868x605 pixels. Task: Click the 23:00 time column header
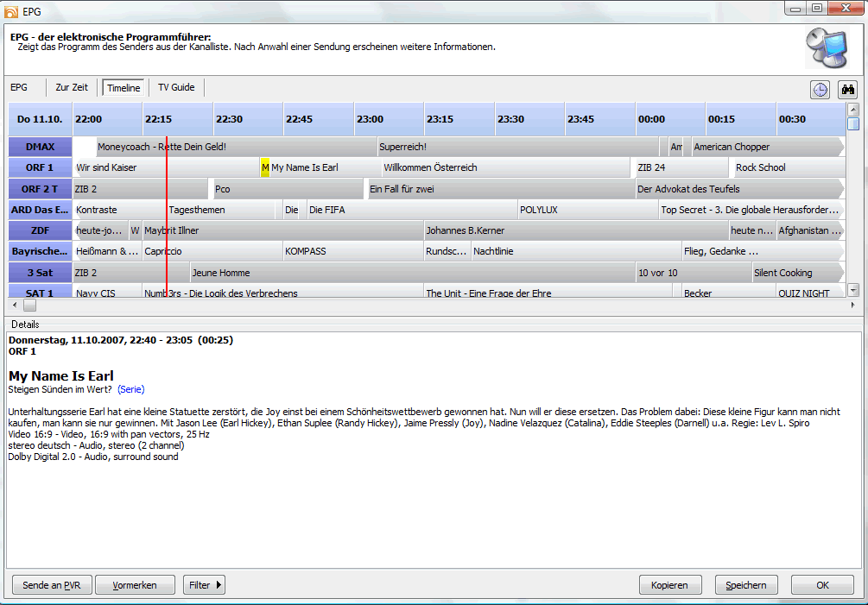[390, 119]
